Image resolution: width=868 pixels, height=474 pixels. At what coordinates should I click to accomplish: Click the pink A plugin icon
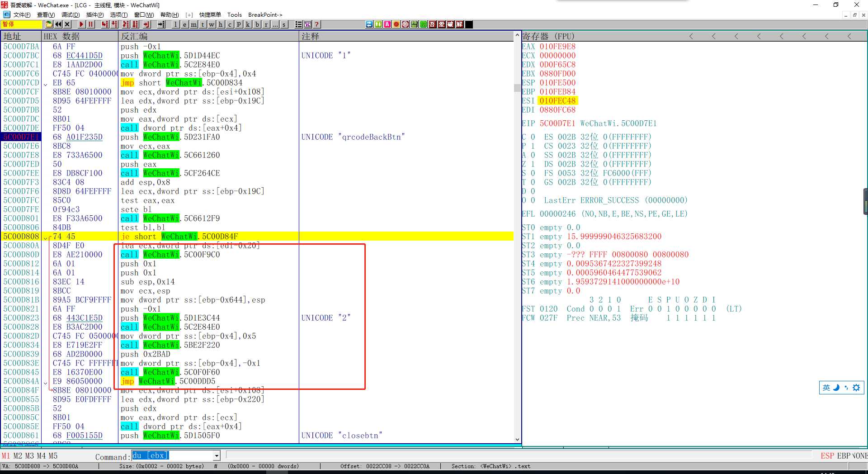tap(387, 24)
